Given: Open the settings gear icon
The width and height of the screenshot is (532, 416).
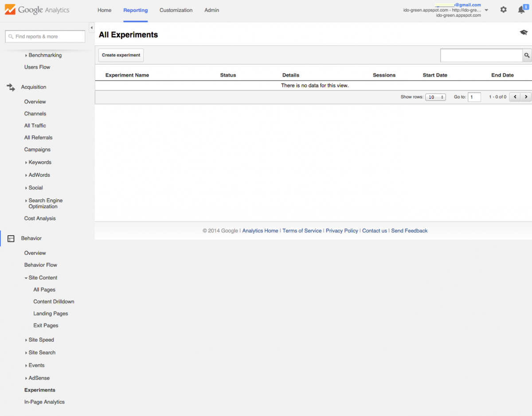Looking at the screenshot, I should [503, 10].
